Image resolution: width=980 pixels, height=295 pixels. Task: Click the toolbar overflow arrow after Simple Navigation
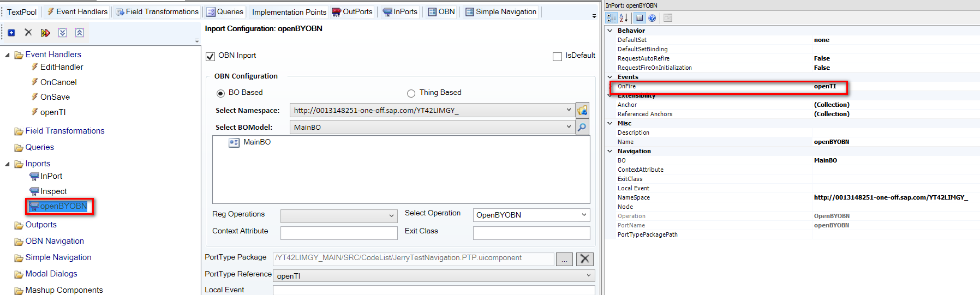click(594, 16)
